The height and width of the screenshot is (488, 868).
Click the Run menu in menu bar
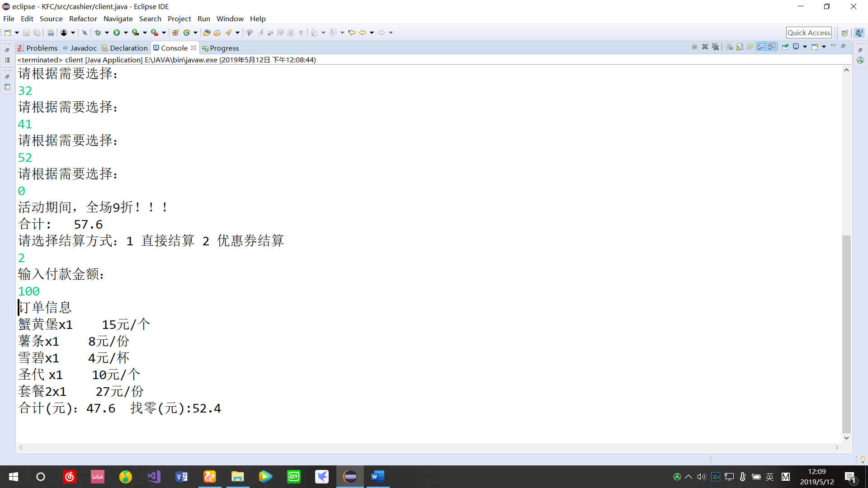203,19
